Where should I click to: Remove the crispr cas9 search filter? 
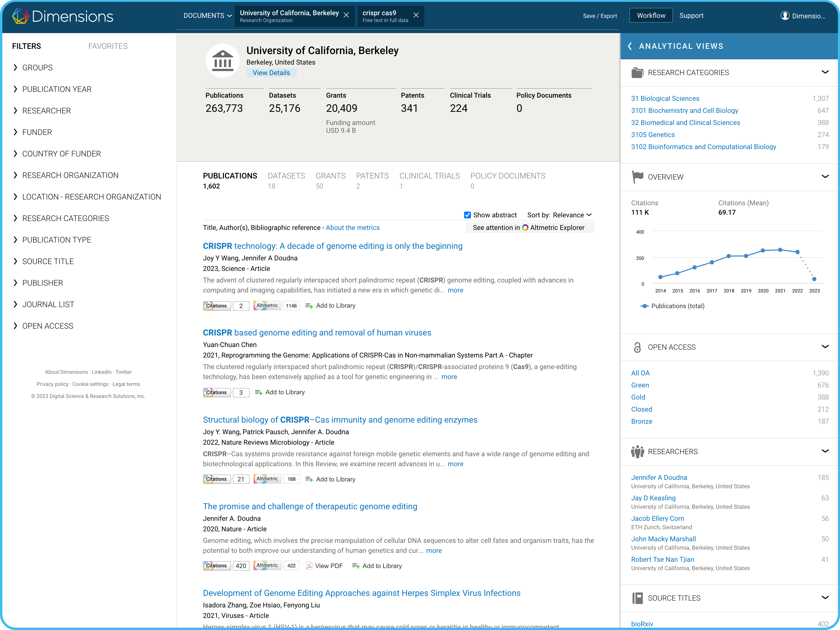tap(416, 15)
